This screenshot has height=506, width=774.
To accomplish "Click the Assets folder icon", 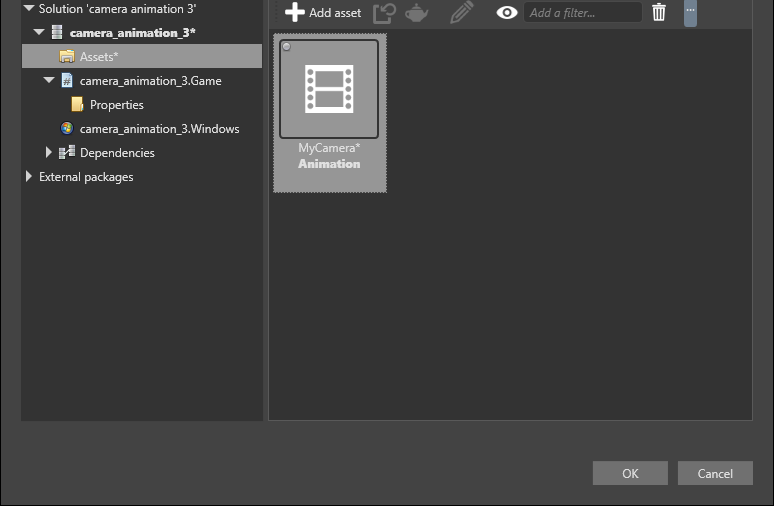I will [67, 56].
